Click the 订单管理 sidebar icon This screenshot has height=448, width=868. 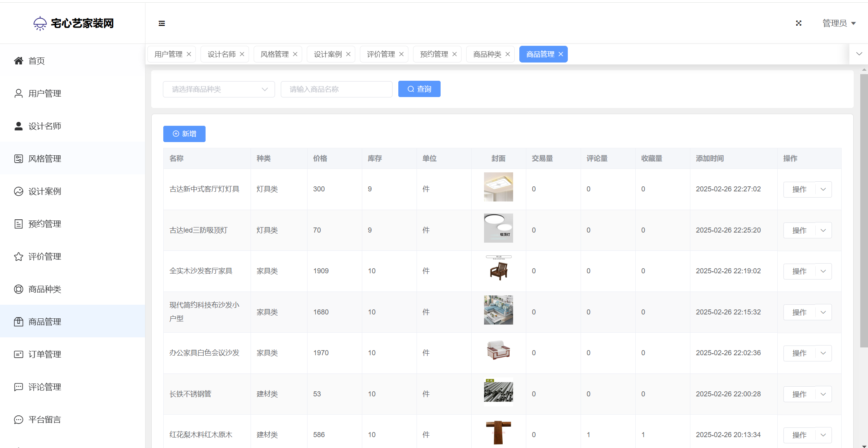(18, 354)
